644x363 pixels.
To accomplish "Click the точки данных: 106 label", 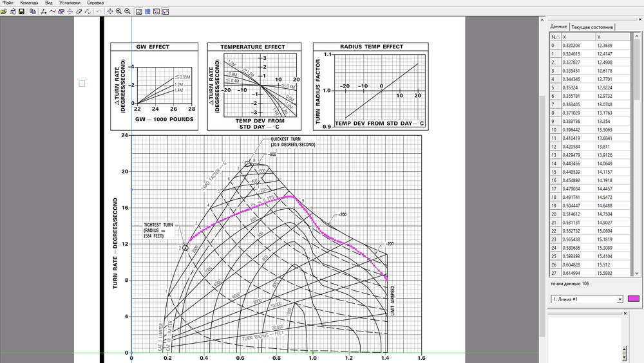I will [x=570, y=284].
